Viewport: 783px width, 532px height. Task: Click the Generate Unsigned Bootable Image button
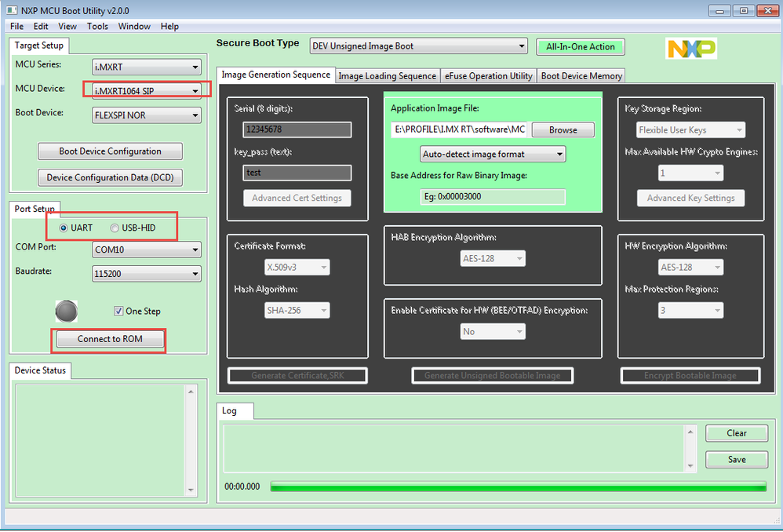click(493, 376)
